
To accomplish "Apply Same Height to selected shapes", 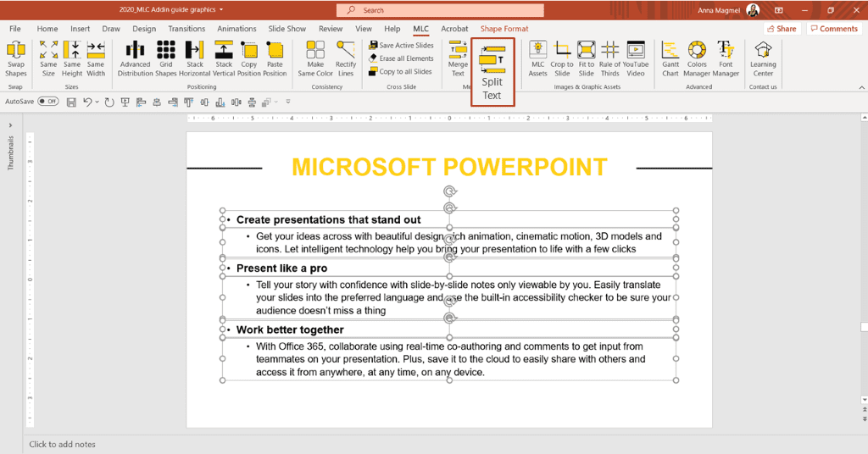I will (x=72, y=58).
